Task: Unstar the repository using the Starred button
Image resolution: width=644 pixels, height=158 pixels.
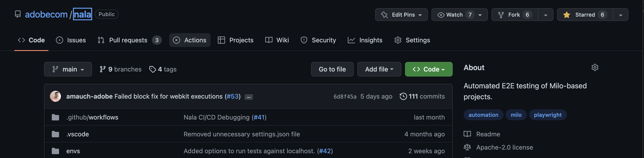Action: tap(585, 15)
